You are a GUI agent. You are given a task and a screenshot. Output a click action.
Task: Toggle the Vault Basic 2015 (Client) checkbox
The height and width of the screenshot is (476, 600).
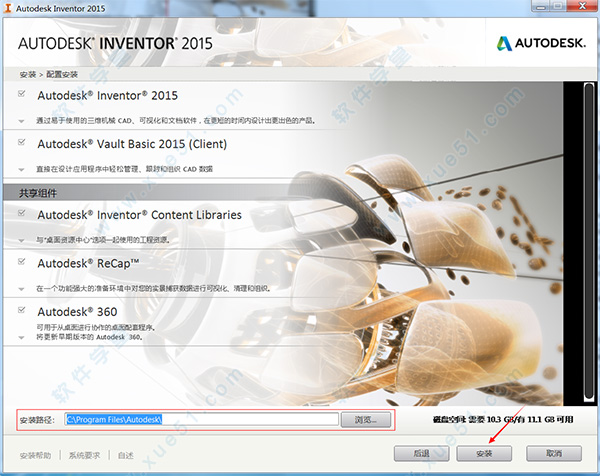coord(22,142)
